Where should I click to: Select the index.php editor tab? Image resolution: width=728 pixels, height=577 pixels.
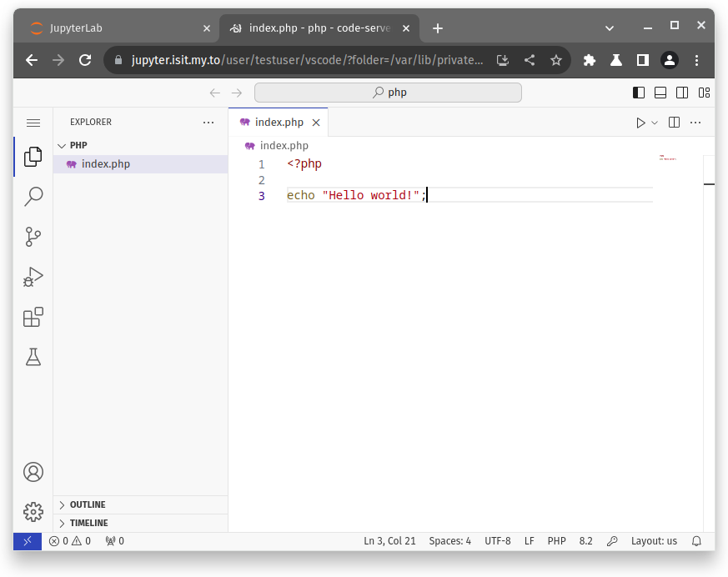pyautogui.click(x=279, y=123)
